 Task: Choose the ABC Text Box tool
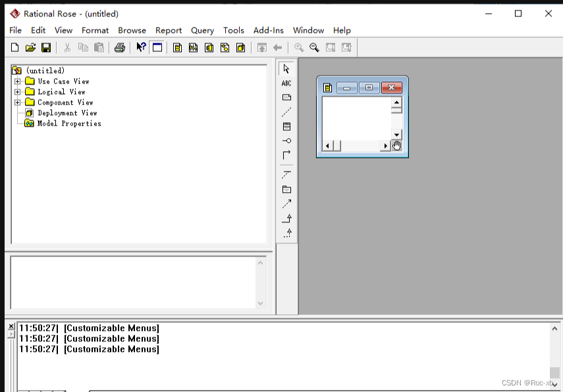[x=286, y=84]
